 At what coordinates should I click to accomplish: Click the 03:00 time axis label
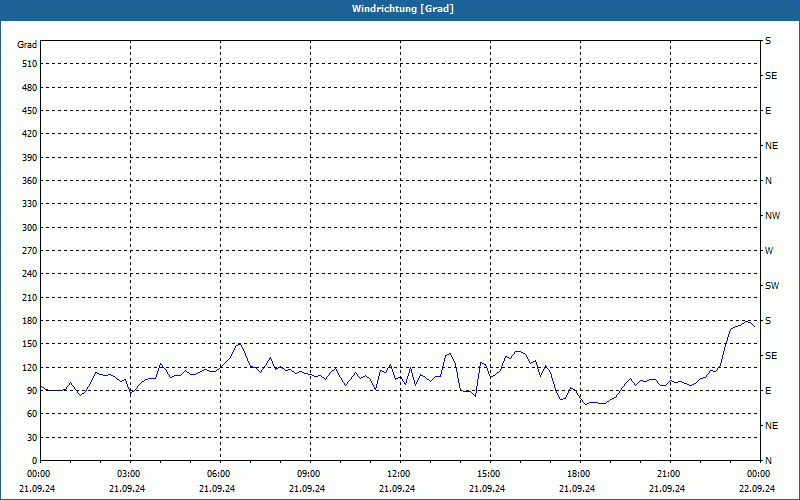pyautogui.click(x=131, y=474)
